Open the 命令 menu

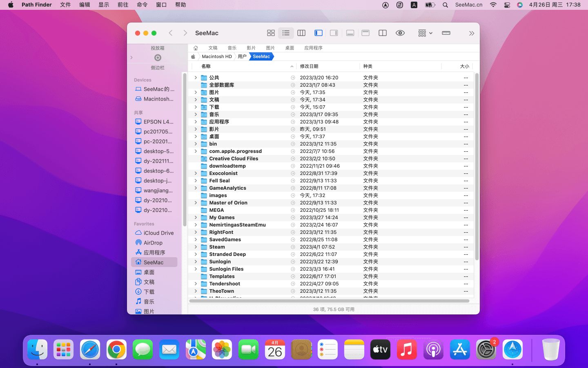[x=142, y=5]
